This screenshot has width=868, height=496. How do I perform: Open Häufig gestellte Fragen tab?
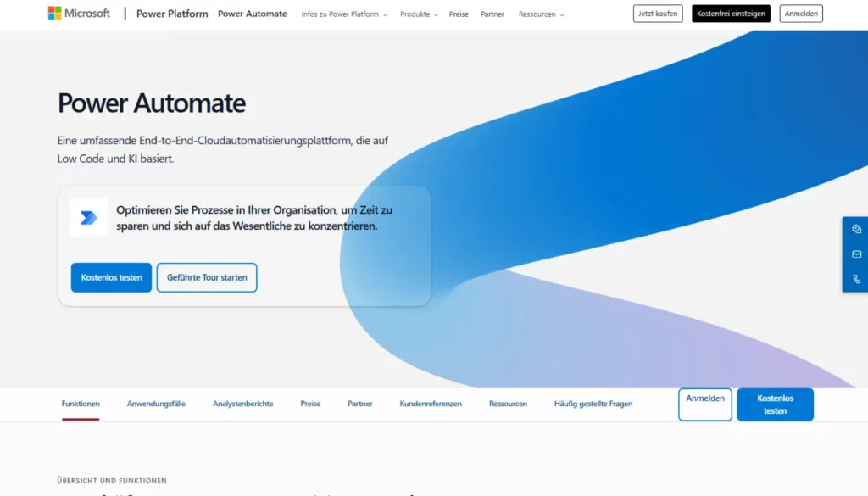593,404
